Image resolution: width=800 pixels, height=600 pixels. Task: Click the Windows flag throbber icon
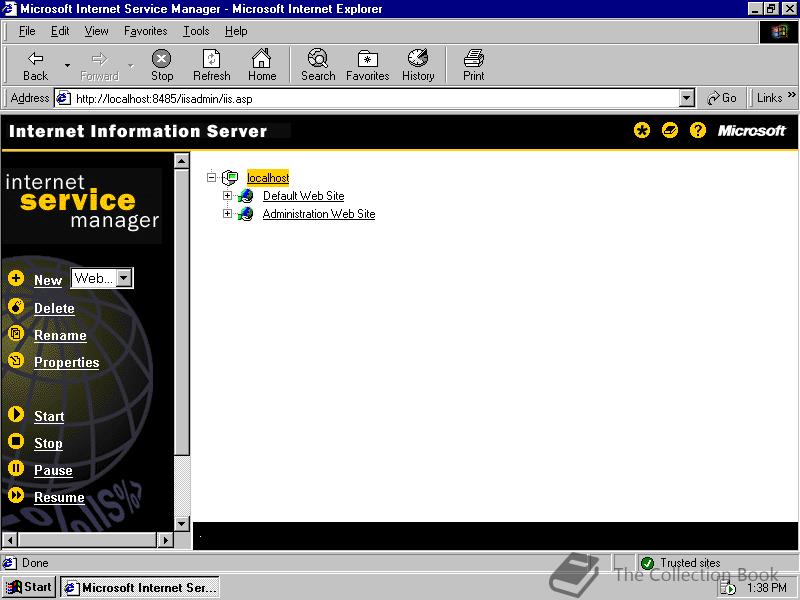779,32
